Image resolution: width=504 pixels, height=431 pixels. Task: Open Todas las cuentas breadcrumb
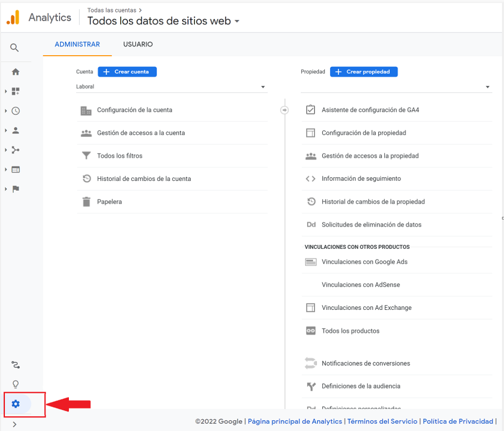pos(112,10)
